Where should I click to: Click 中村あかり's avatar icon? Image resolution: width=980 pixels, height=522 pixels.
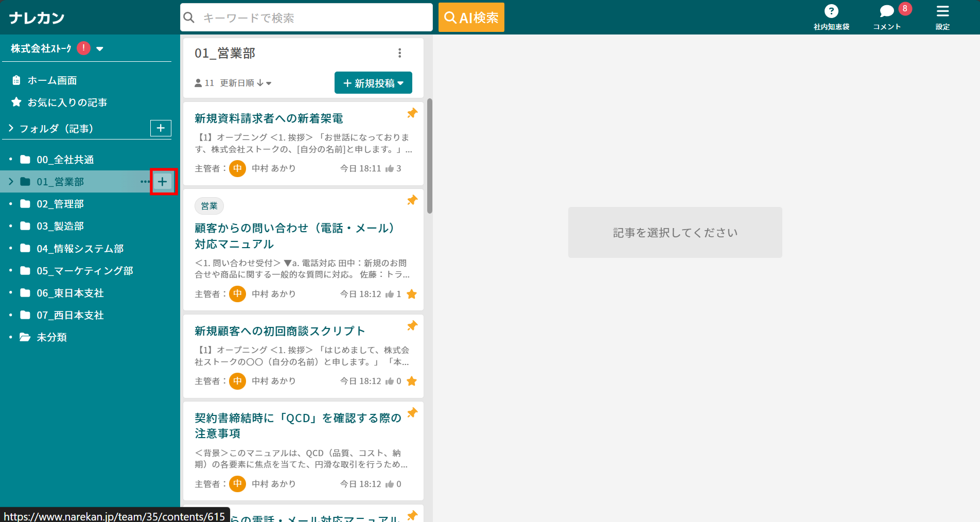click(237, 168)
